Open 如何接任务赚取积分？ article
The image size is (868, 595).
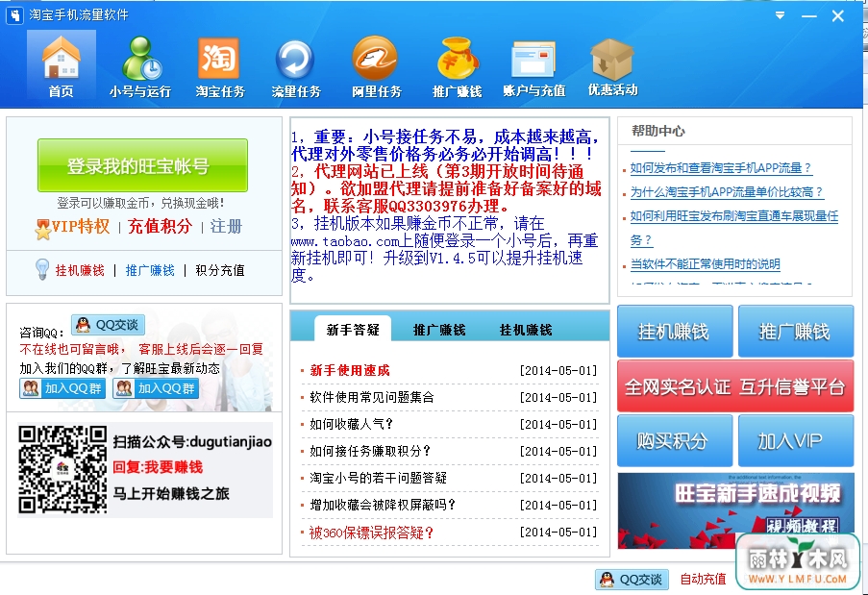pos(370,451)
